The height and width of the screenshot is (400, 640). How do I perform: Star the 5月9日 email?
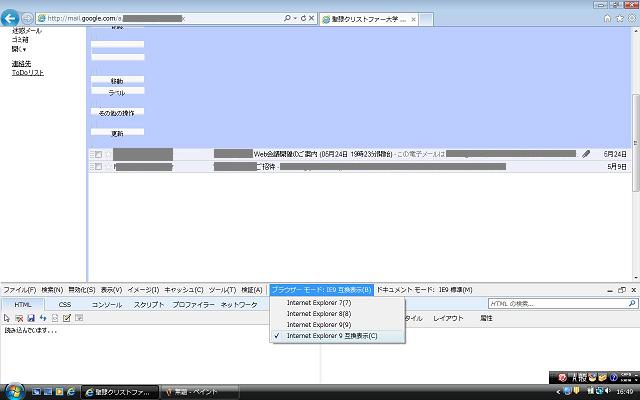click(x=108, y=167)
